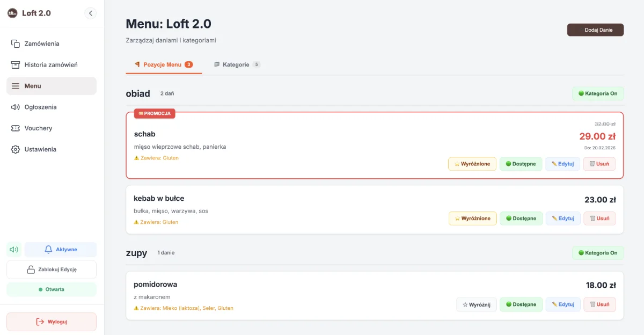Open Historia zamówień from the sidebar icon
This screenshot has height=335, width=644.
tap(14, 64)
